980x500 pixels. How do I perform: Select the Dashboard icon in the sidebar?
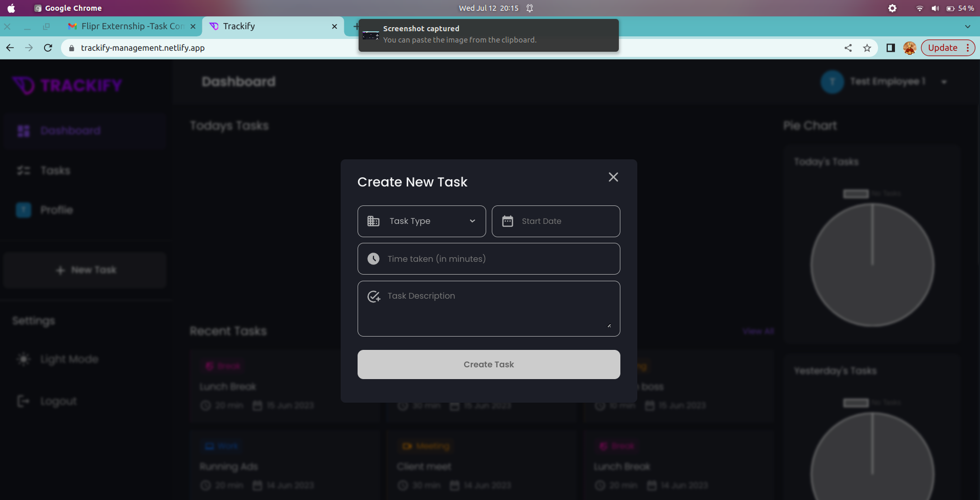23,131
